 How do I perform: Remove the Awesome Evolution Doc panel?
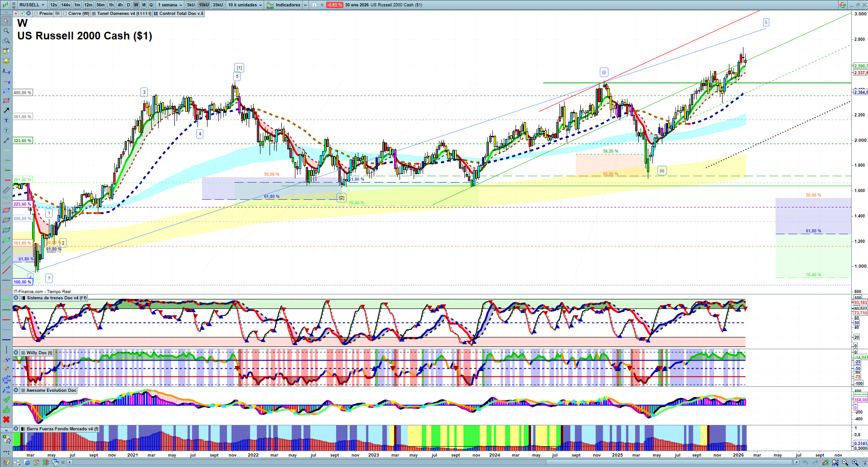(16, 390)
